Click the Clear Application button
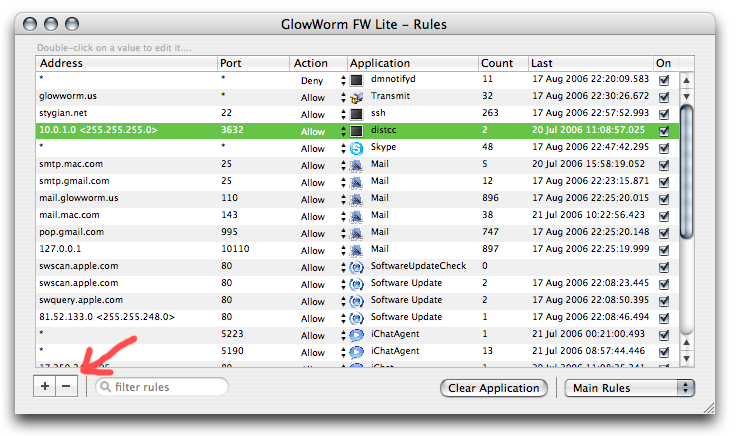Viewport: 738px width, 436px height. [494, 388]
